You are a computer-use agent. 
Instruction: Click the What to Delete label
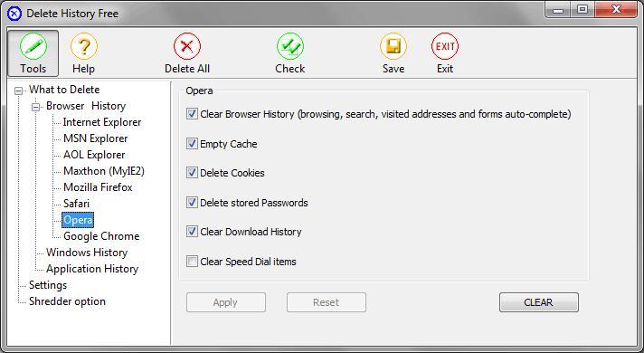64,90
